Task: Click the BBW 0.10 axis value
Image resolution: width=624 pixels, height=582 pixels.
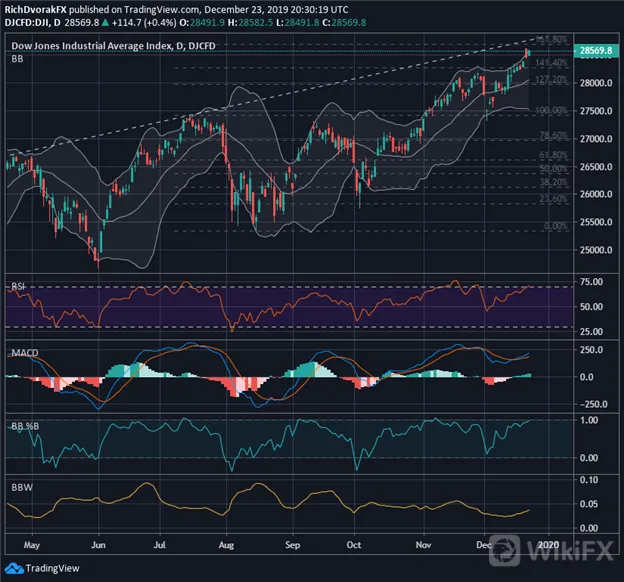Action: coord(589,480)
